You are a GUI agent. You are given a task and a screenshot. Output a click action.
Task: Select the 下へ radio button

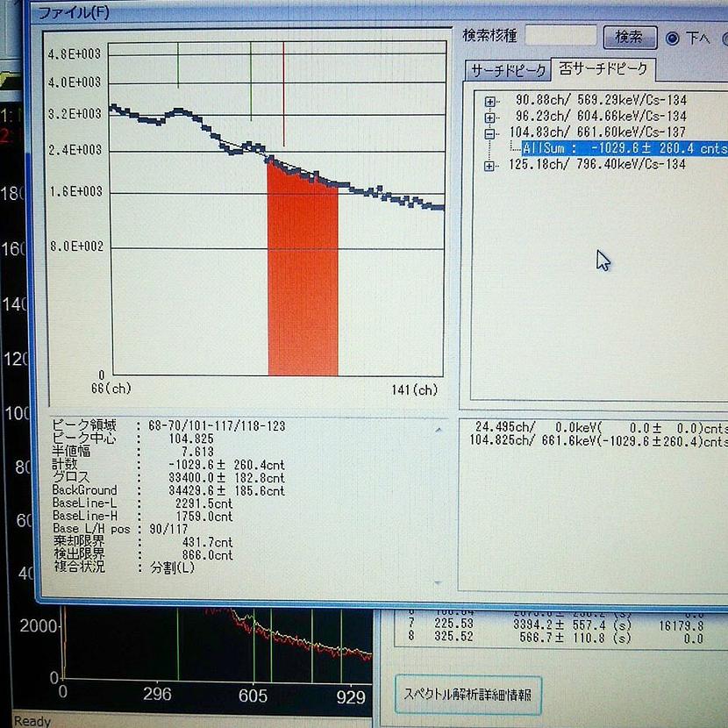tap(673, 38)
